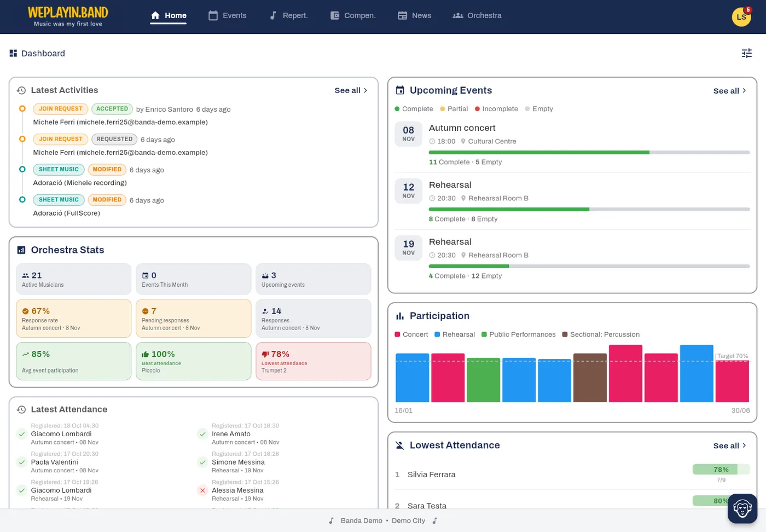Toggle the Concert legend item

(411, 334)
